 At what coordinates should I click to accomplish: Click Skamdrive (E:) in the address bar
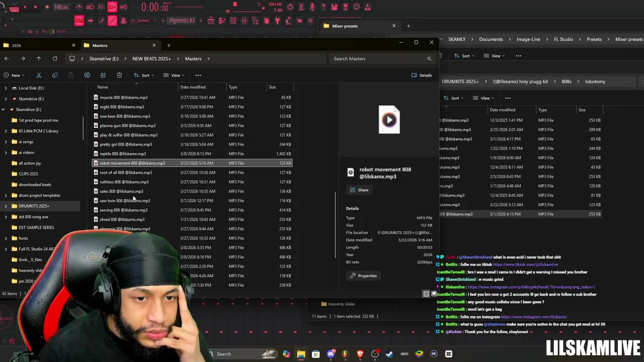pyautogui.click(x=104, y=59)
